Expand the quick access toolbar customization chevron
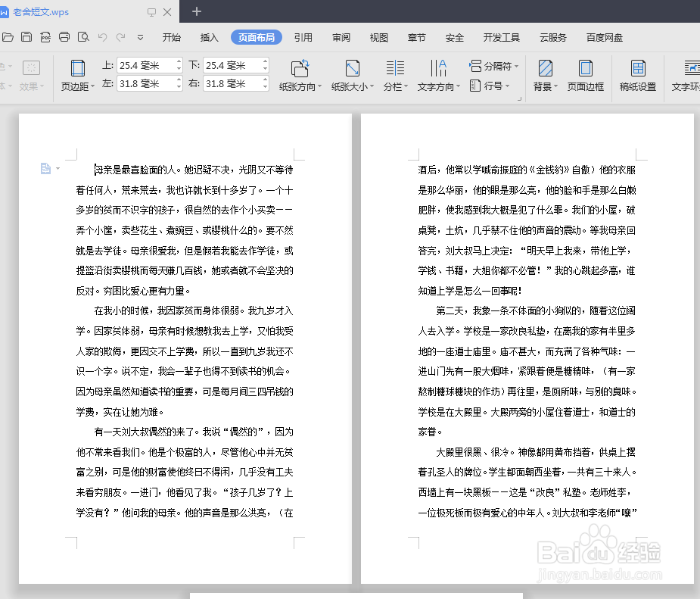Viewport: 700px width, 599px height. coord(141,37)
